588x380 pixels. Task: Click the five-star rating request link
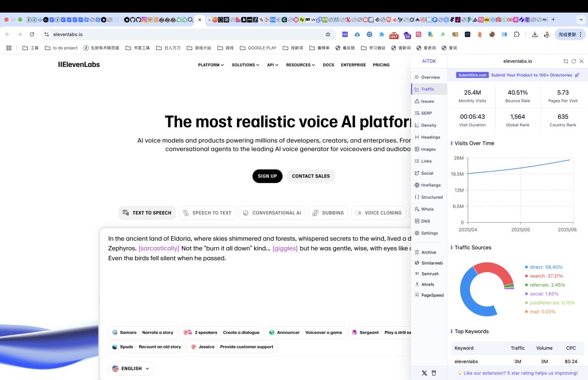(518, 373)
